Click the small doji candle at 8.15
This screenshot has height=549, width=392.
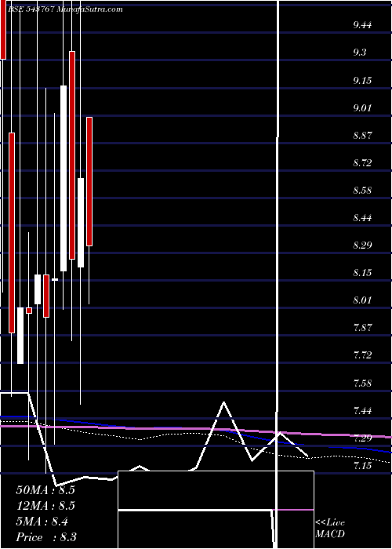pos(55,279)
